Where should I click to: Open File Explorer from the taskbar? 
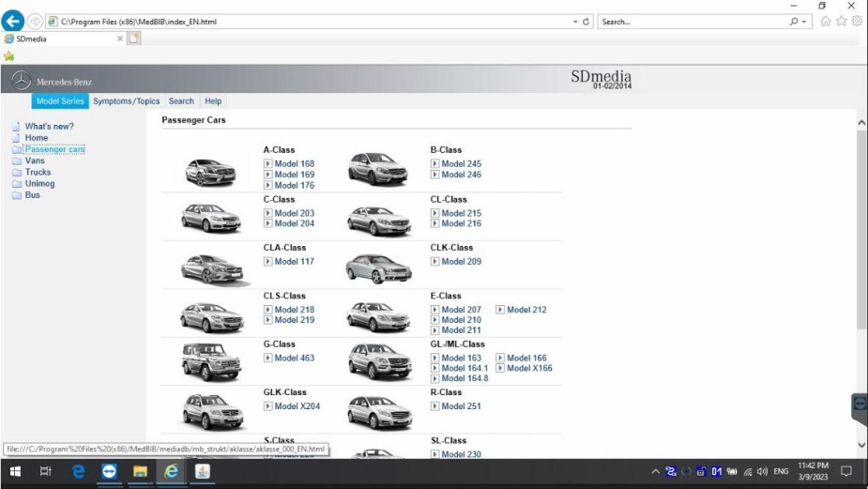click(140, 471)
